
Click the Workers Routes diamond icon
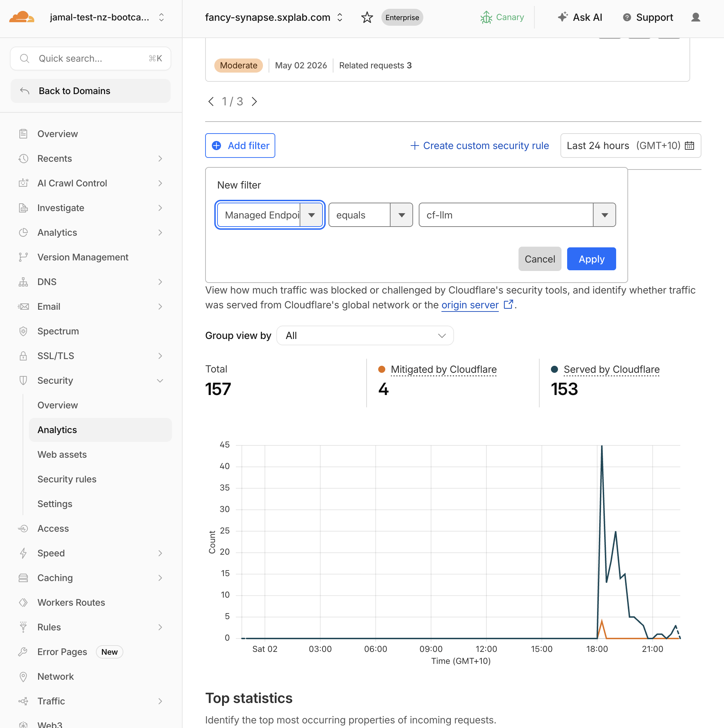pyautogui.click(x=23, y=603)
